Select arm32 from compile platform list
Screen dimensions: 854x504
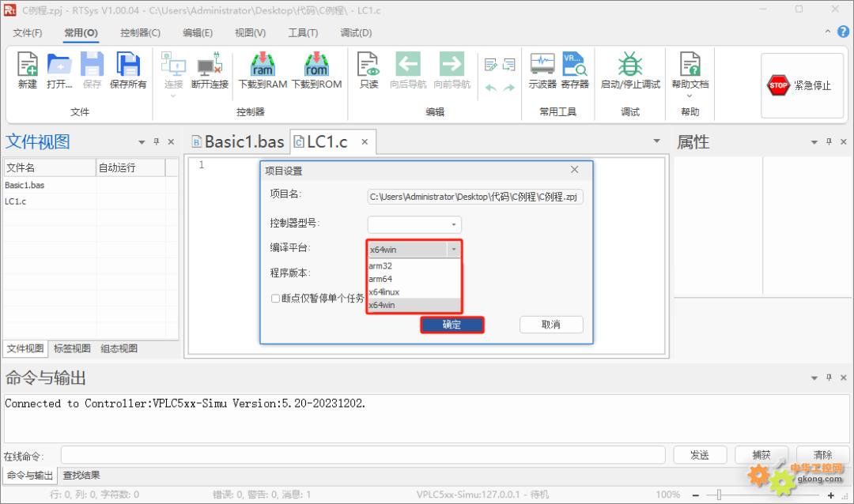click(380, 266)
